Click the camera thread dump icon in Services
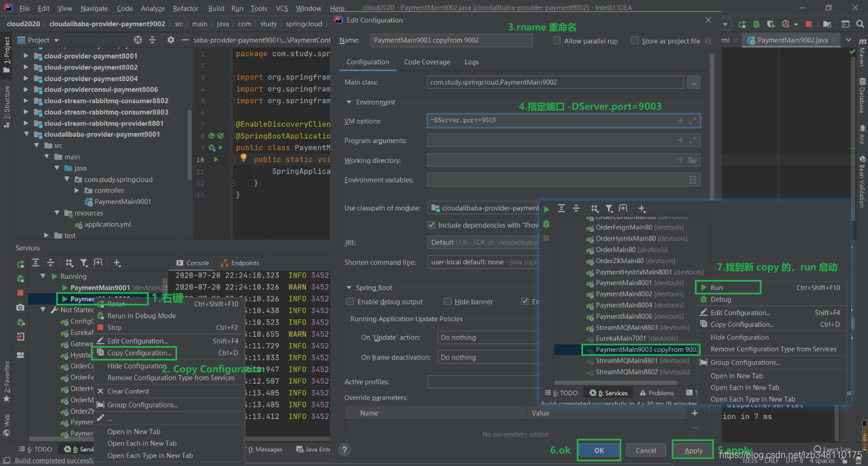 [x=20, y=307]
